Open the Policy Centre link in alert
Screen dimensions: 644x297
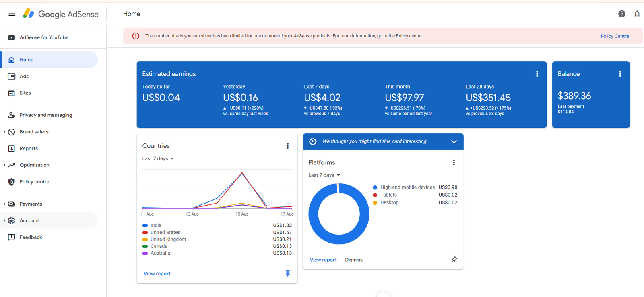coord(615,36)
